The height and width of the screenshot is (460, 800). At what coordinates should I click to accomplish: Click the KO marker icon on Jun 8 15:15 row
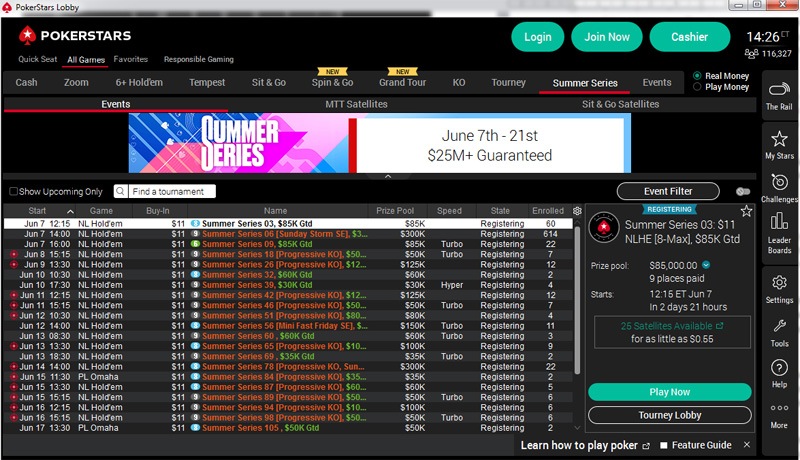(x=14, y=254)
